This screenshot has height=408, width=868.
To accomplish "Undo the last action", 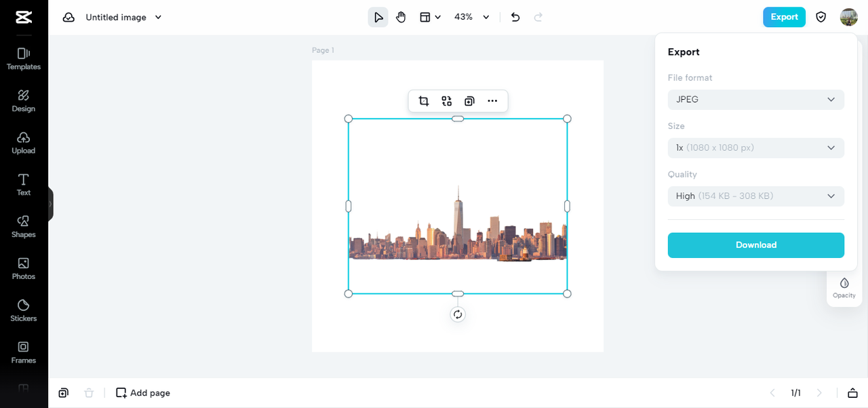I will click(x=515, y=17).
